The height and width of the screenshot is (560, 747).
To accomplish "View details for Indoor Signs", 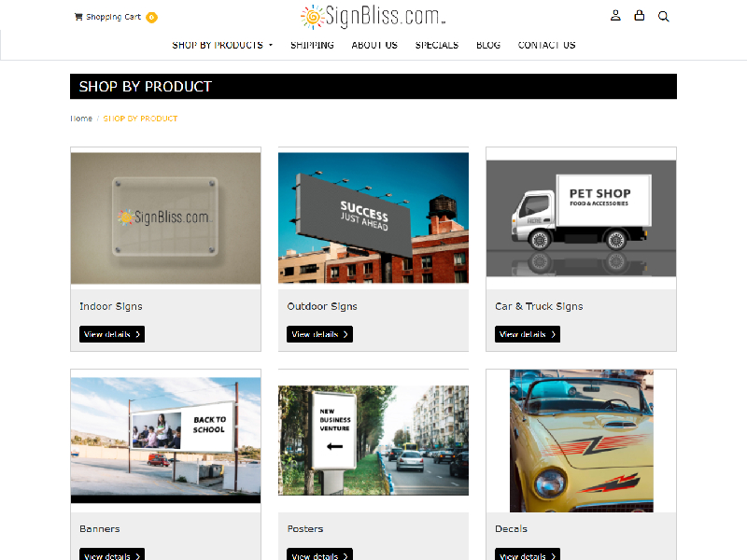I will [112, 334].
